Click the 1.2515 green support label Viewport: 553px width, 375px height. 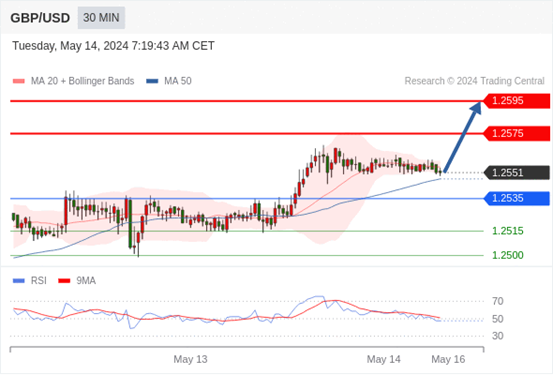508,231
